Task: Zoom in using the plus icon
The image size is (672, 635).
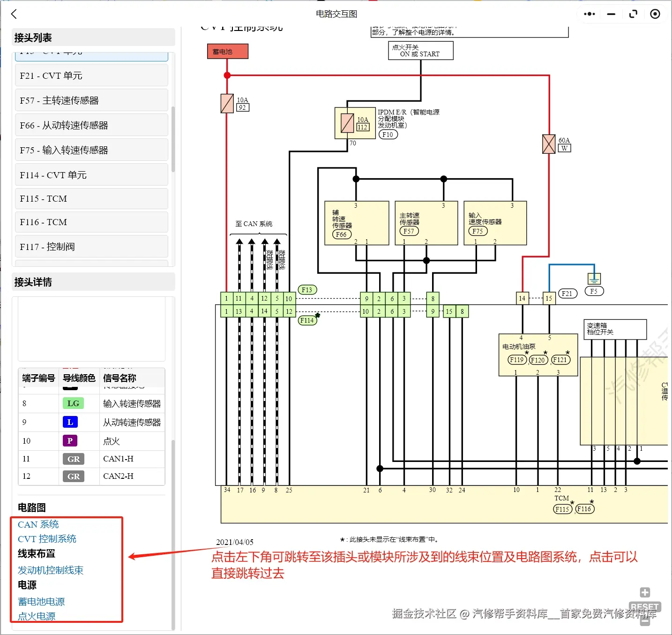Action: pos(644,592)
